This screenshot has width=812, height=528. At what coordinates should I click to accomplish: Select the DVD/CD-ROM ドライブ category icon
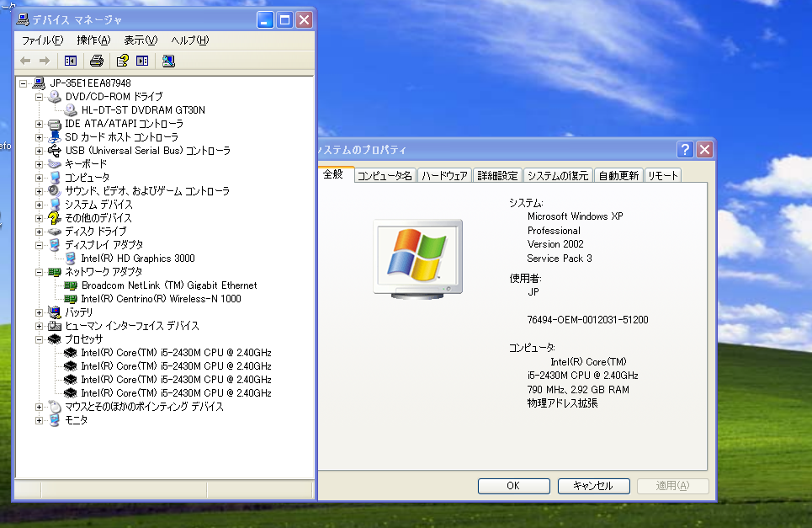[x=55, y=96]
